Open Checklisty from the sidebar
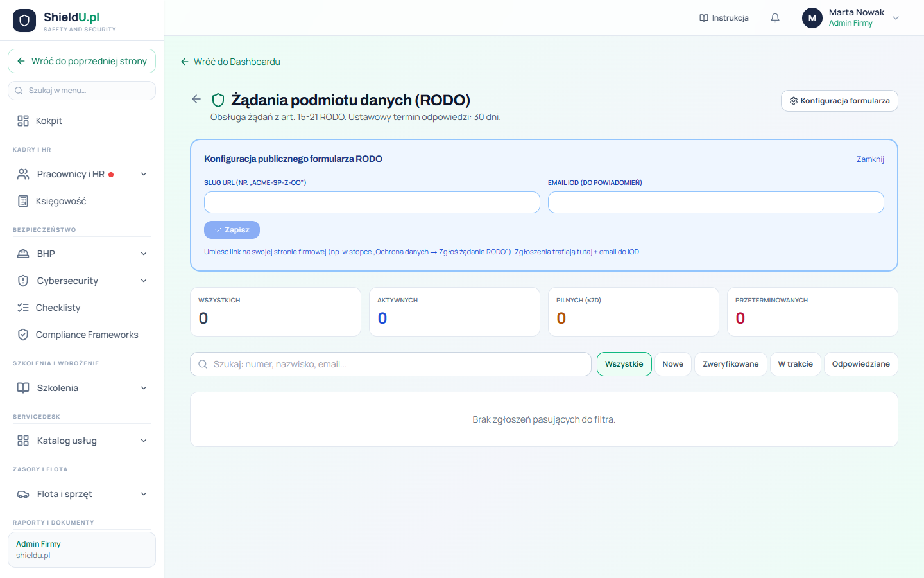 [x=81, y=308]
